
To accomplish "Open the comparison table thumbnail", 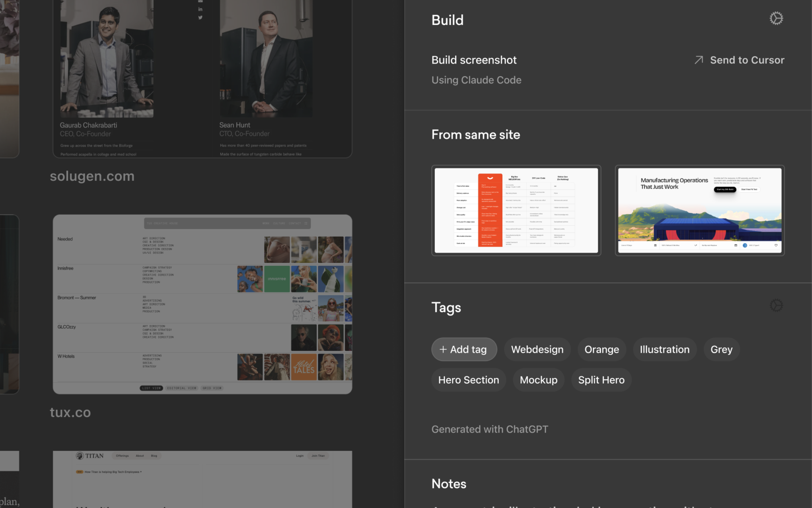I will coord(516,210).
